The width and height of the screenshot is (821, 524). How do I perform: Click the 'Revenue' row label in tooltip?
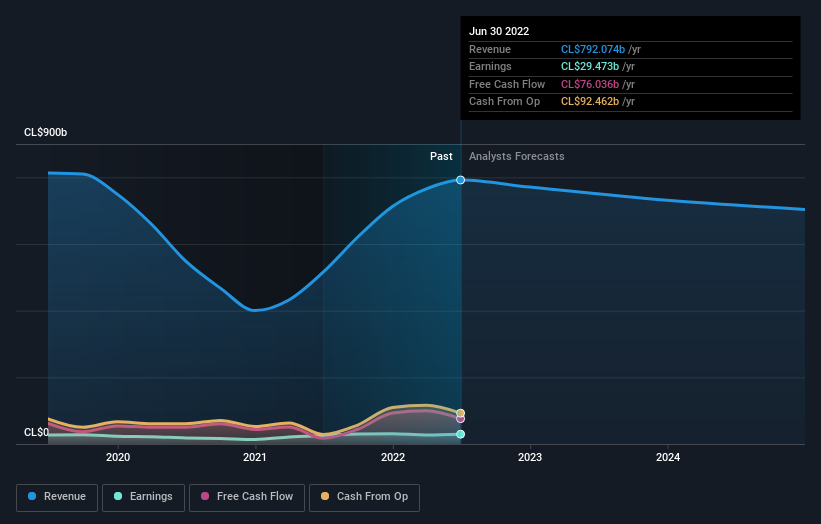coord(490,49)
